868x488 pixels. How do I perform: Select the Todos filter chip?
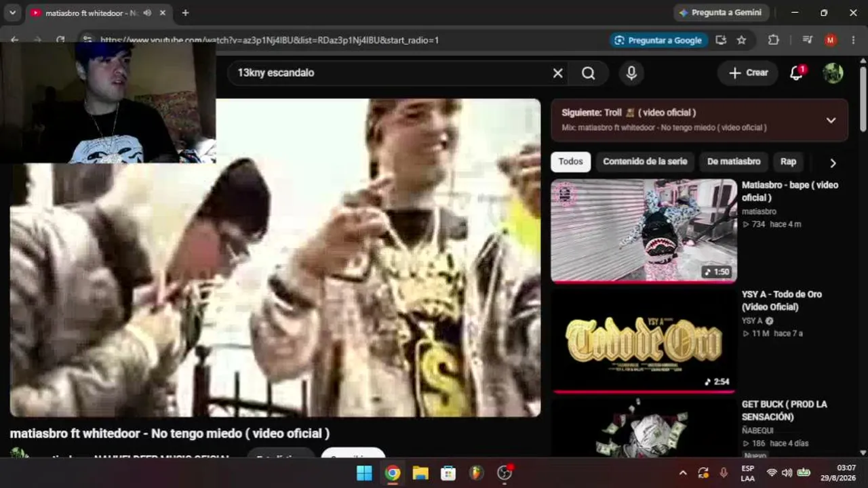pyautogui.click(x=570, y=161)
